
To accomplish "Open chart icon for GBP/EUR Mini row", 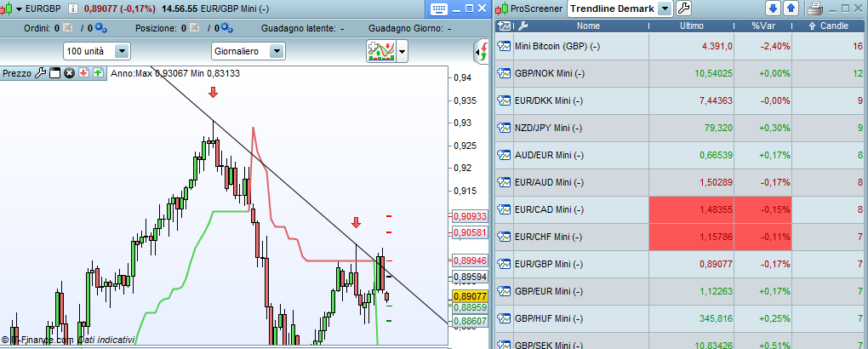I will (505, 291).
